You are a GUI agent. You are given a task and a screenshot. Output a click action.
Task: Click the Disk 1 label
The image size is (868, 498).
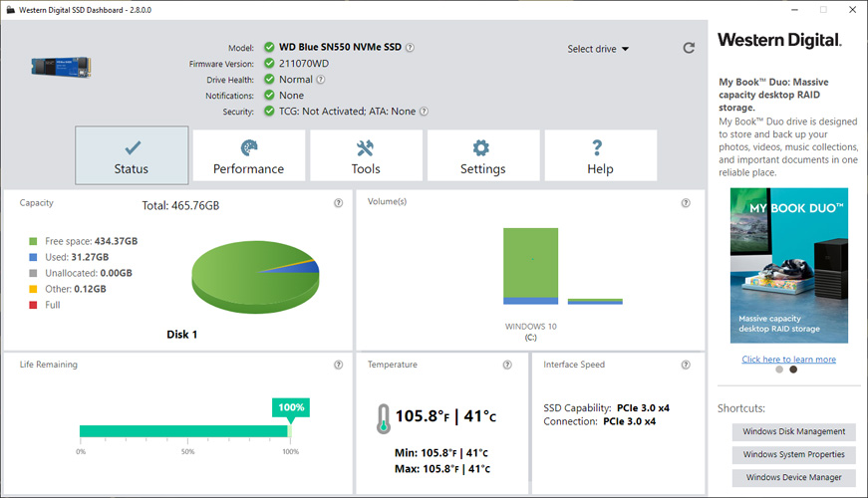[182, 335]
